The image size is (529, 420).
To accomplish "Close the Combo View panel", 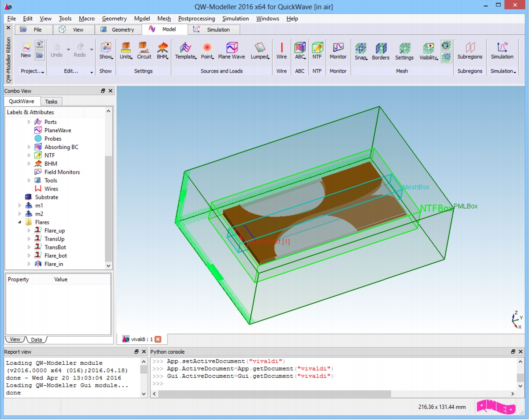I will coord(111,91).
